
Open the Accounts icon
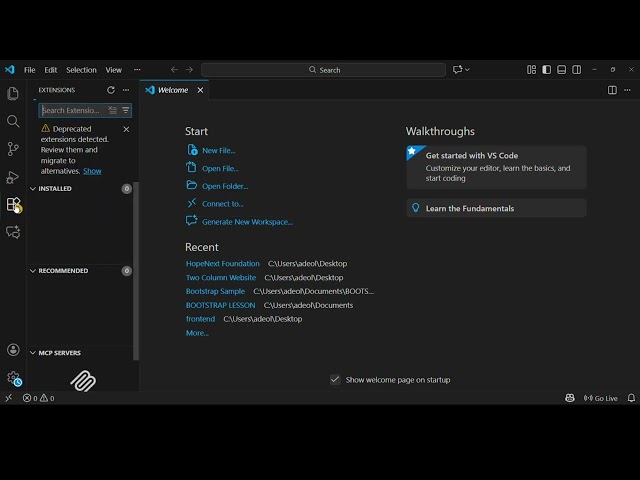[x=13, y=350]
